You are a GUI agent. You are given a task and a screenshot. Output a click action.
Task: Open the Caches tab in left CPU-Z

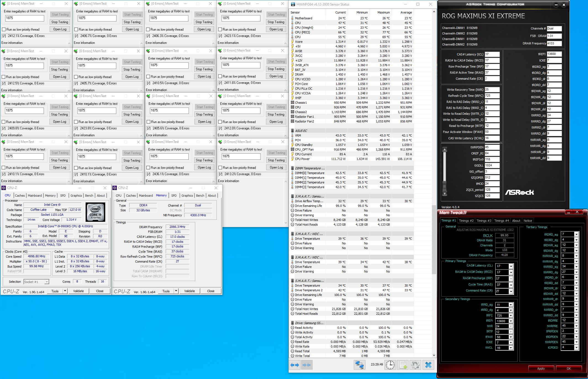point(20,196)
